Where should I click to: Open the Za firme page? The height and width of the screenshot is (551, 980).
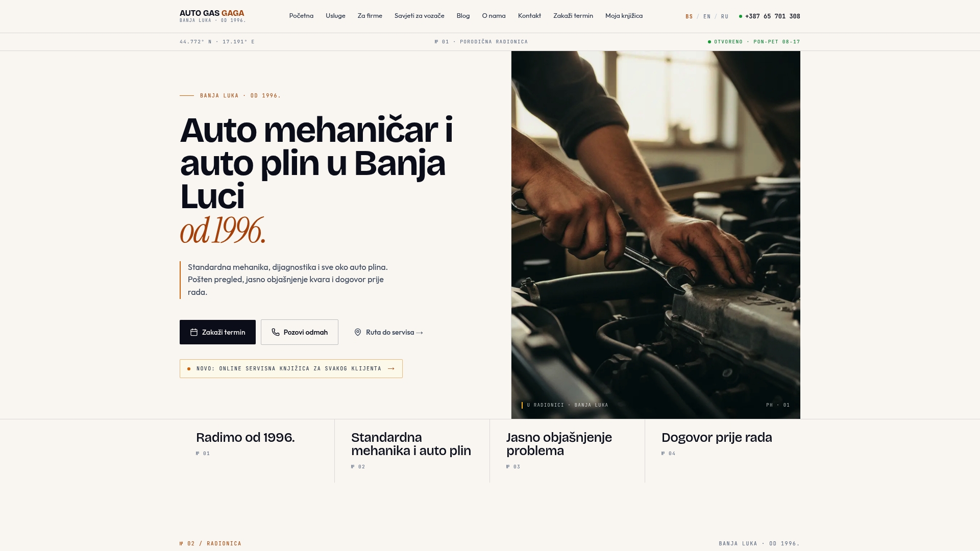(x=370, y=16)
